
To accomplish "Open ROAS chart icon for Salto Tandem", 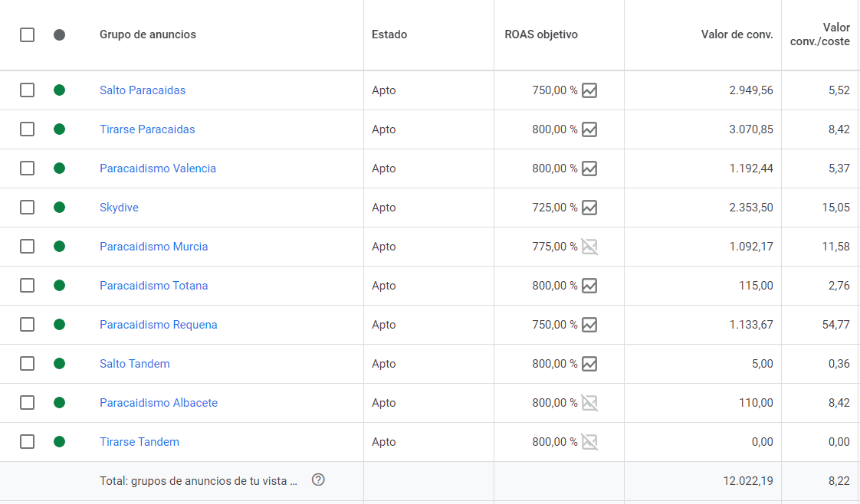I will click(589, 364).
